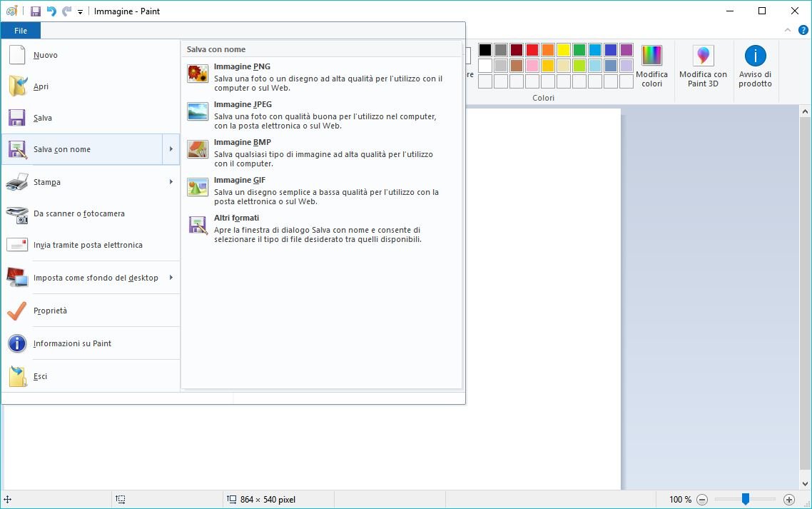Click the File tab
Image resolution: width=812 pixels, height=509 pixels.
click(x=21, y=31)
